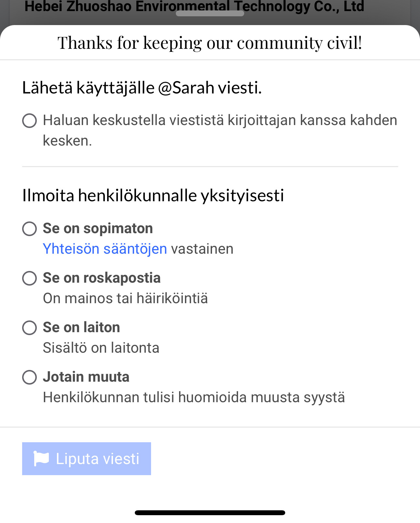Screen dimensions: 420x523
Task: Tap "Henkilökunnan tulisi huomioida muusta syystä" description
Action: pos(194,397)
